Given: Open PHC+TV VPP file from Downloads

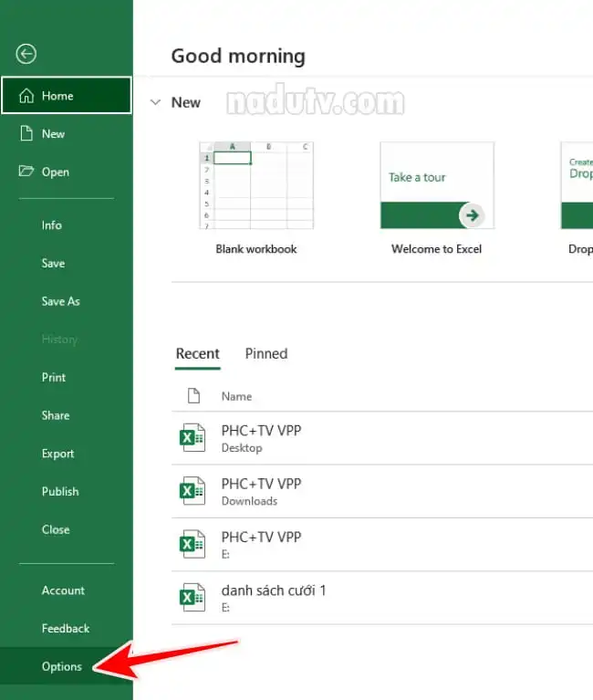Looking at the screenshot, I should [x=382, y=491].
